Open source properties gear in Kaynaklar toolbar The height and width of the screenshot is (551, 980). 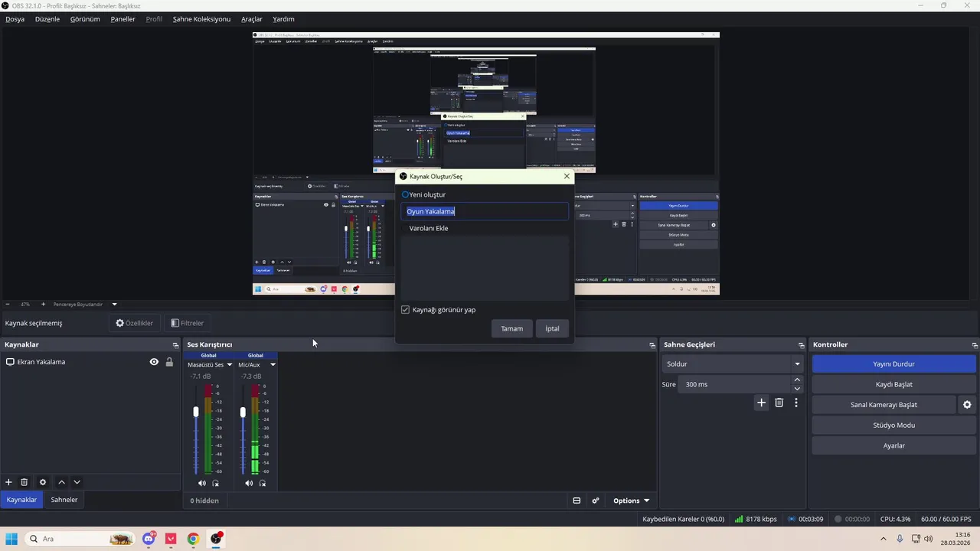click(43, 482)
